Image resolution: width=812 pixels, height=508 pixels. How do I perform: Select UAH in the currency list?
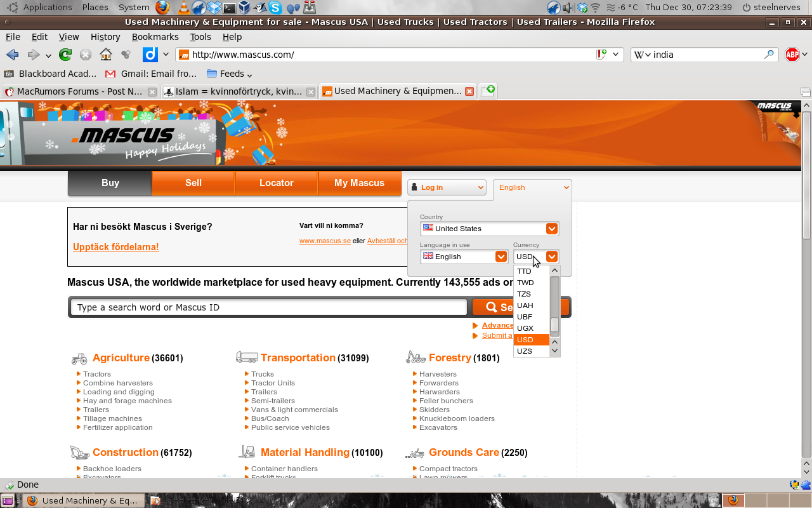click(532, 305)
